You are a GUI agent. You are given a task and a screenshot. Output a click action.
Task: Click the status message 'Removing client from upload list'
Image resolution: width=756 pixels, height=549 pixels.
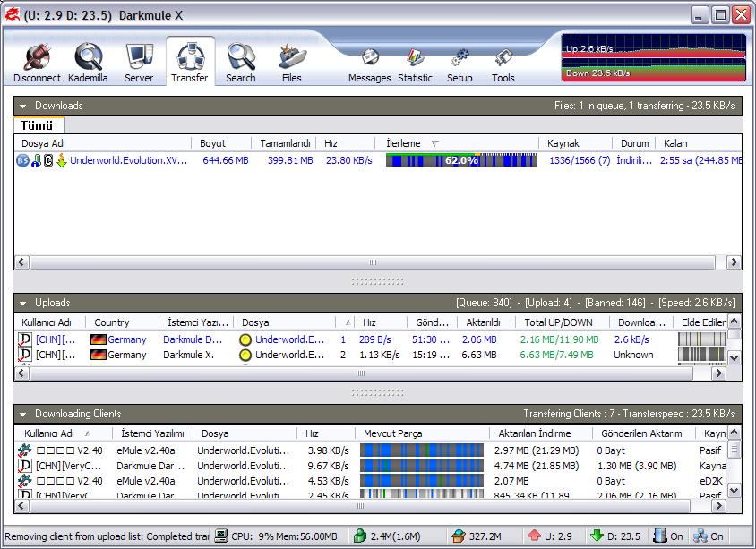tap(107, 536)
